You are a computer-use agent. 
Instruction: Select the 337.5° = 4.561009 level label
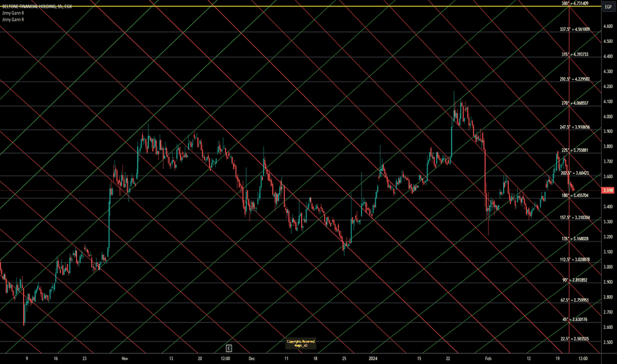click(x=575, y=29)
